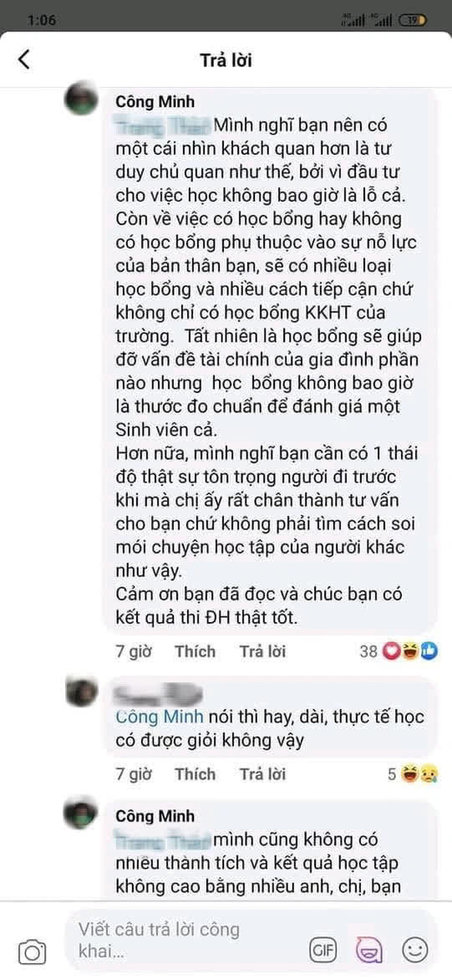Tap the Công Minh name on third comment
The image size is (452, 980).
point(155,816)
